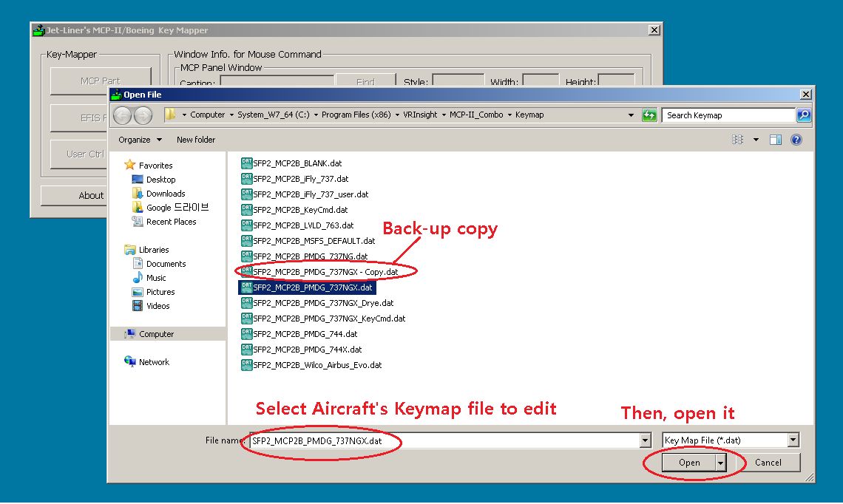Image resolution: width=843 pixels, height=504 pixels.
Task: Click the Search Keymap input box
Action: point(728,115)
